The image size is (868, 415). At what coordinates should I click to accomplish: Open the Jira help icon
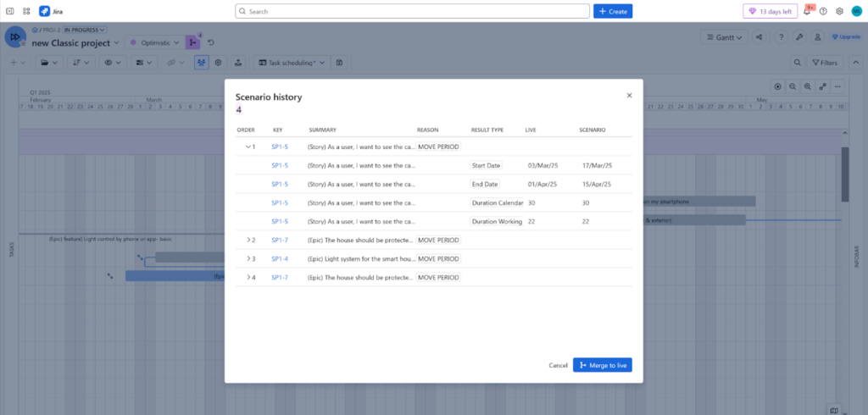pyautogui.click(x=823, y=12)
